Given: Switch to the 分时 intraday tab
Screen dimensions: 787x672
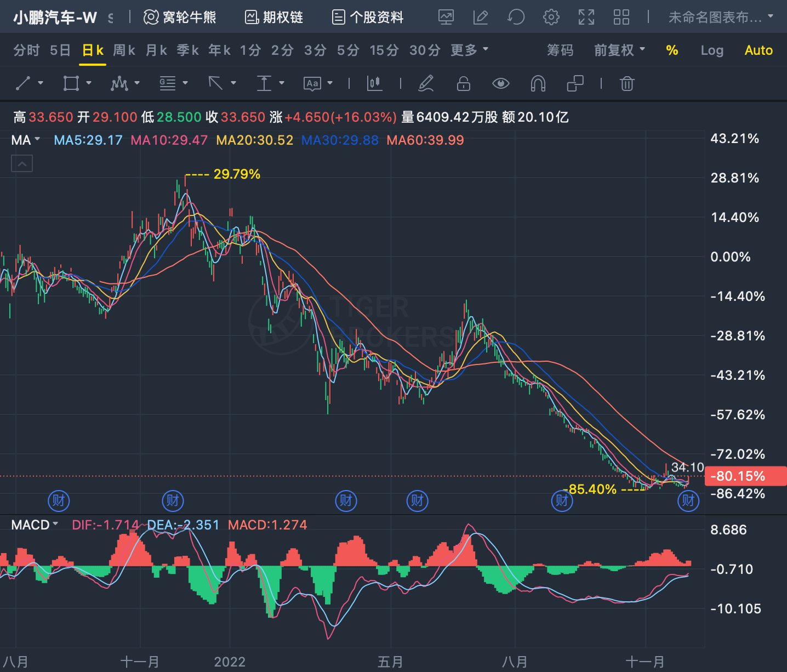Looking at the screenshot, I should pos(26,50).
